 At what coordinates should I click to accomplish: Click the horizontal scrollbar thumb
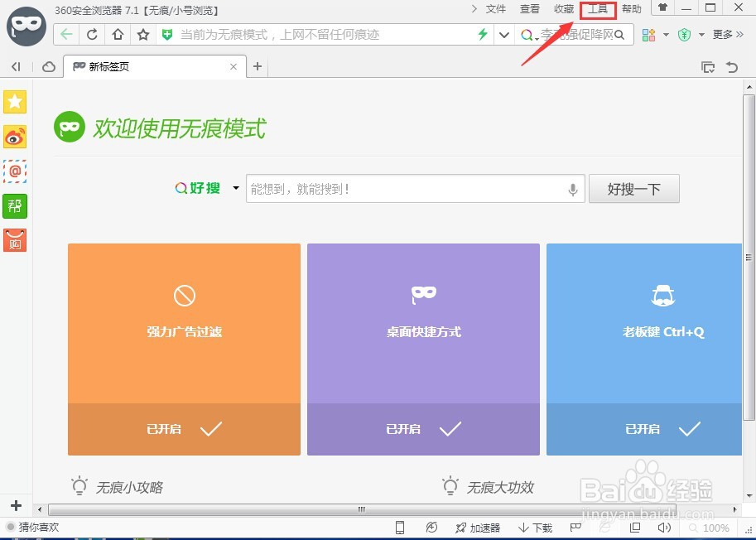click(362, 509)
